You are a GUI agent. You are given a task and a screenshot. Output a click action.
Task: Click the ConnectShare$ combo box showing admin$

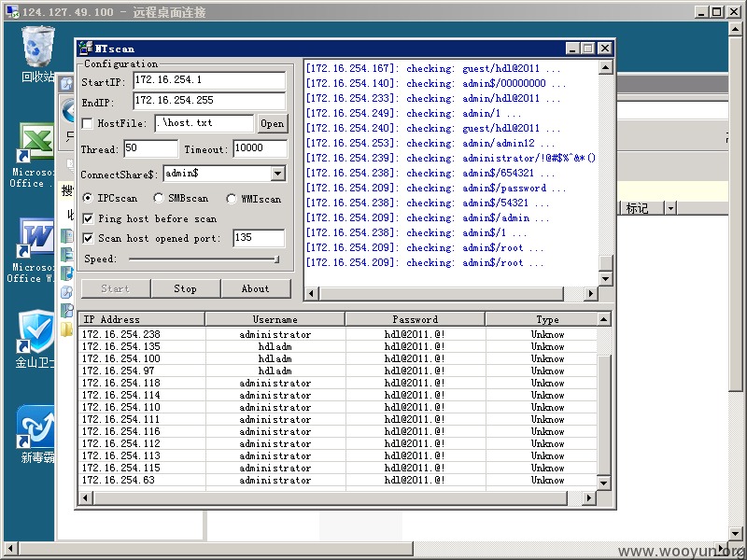pyautogui.click(x=224, y=174)
